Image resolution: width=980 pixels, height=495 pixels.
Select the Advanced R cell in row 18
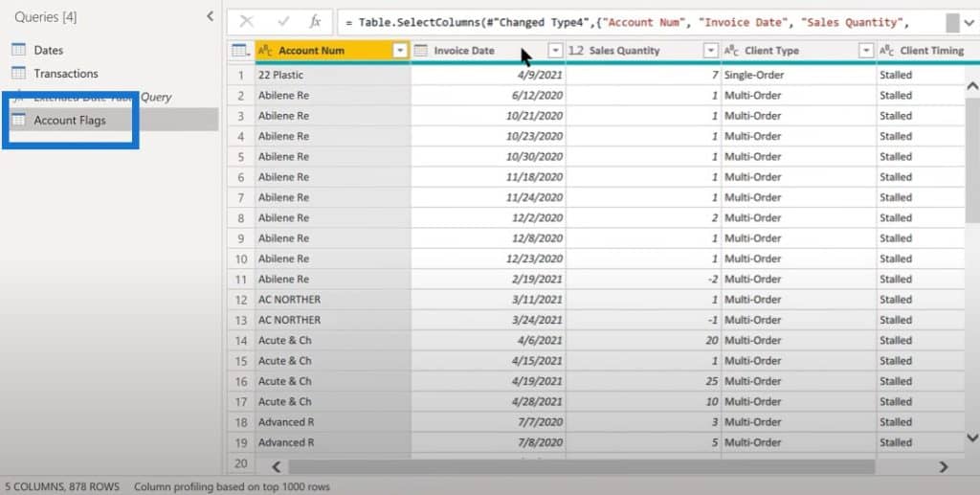coord(332,422)
